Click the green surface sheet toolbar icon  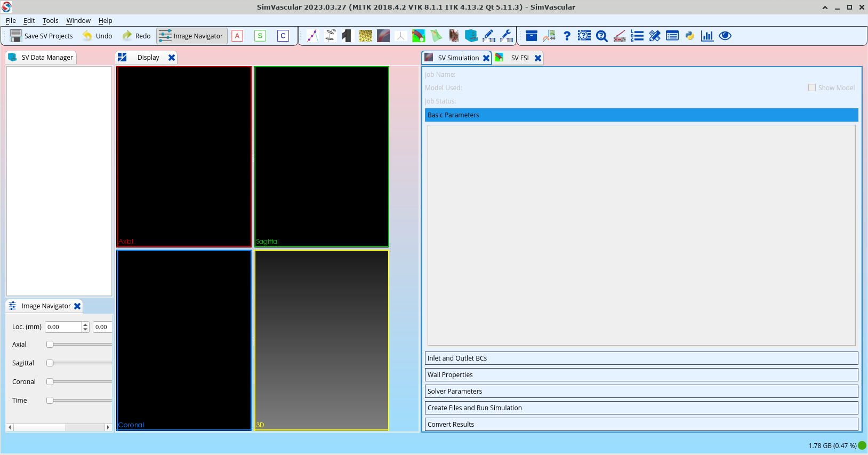(436, 36)
